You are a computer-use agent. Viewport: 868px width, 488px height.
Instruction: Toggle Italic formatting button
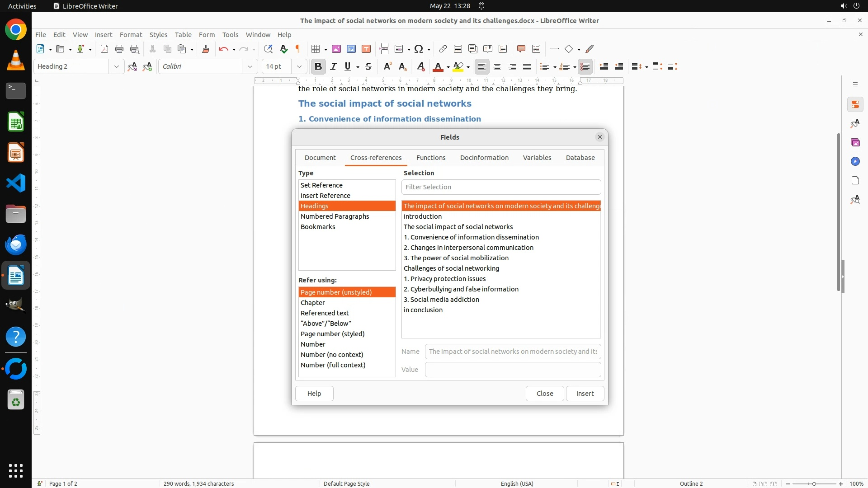(334, 66)
